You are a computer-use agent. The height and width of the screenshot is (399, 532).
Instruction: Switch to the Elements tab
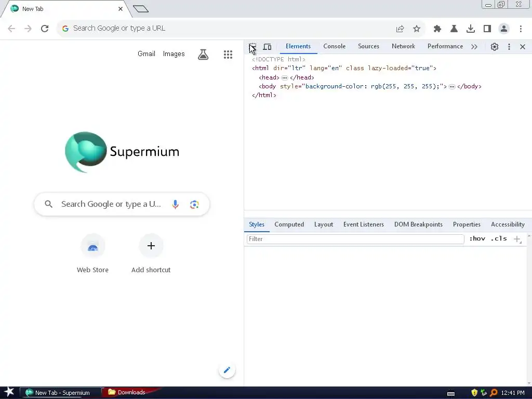298,46
